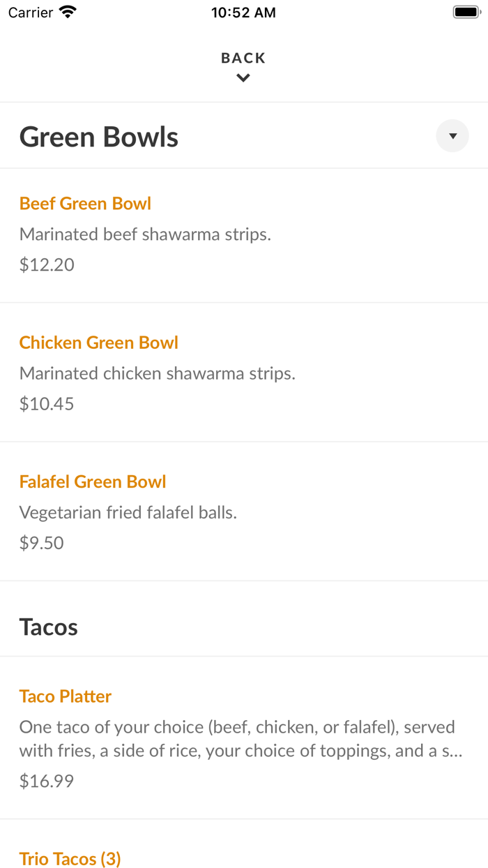Click the downward chevron under BACK
Image resolution: width=488 pixels, height=868 pixels.
(243, 77)
